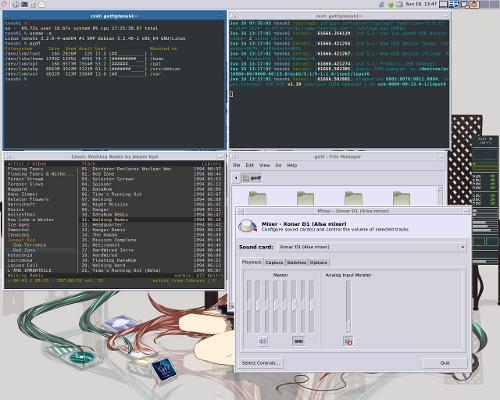Screen dimensions: 500x400
Task: Select highlighted track 11 Walking Remix
Action: coord(152,220)
